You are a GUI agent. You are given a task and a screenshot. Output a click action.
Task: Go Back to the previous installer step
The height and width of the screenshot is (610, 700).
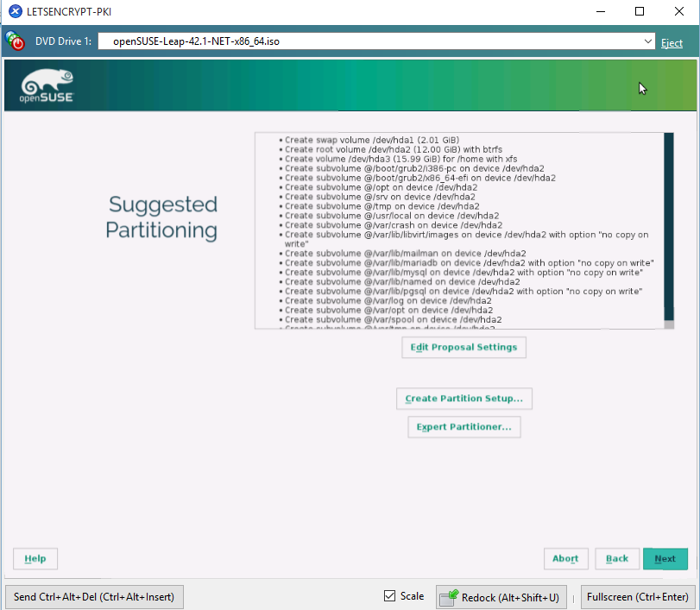point(617,558)
